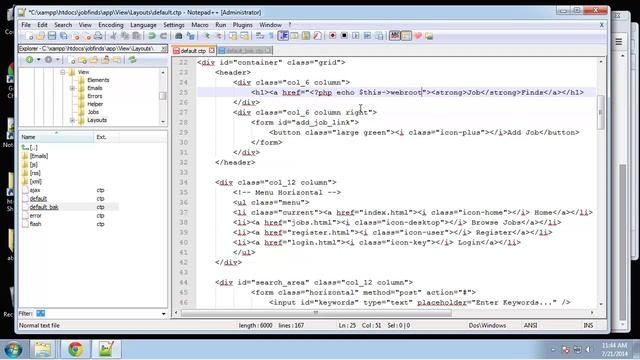Create a new file with the New toolbar icon
Image resolution: width=640 pixels, height=360 pixels.
tap(29, 36)
